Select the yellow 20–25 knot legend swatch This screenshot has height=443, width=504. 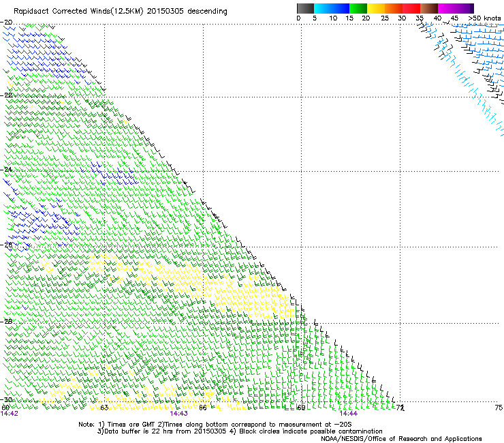(376, 8)
